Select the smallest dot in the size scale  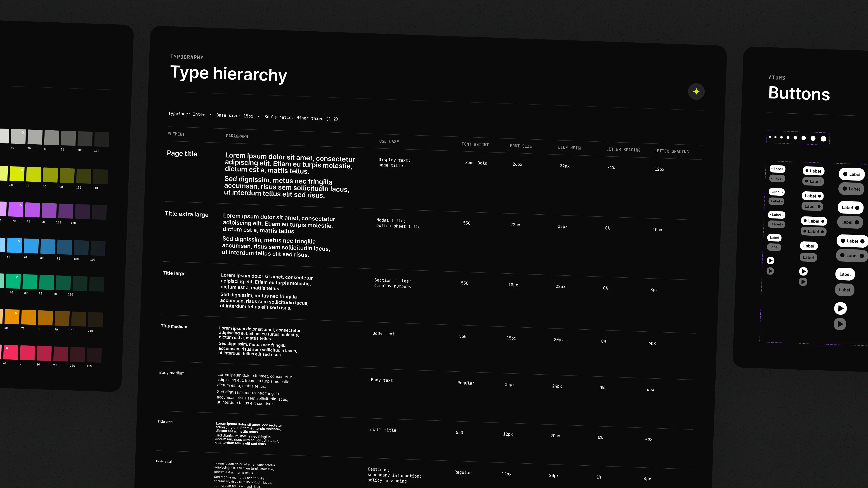pyautogui.click(x=770, y=137)
